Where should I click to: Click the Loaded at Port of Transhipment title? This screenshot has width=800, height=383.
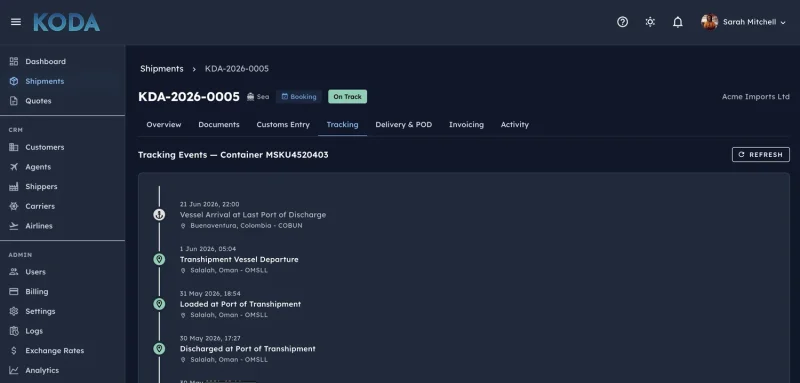point(240,304)
